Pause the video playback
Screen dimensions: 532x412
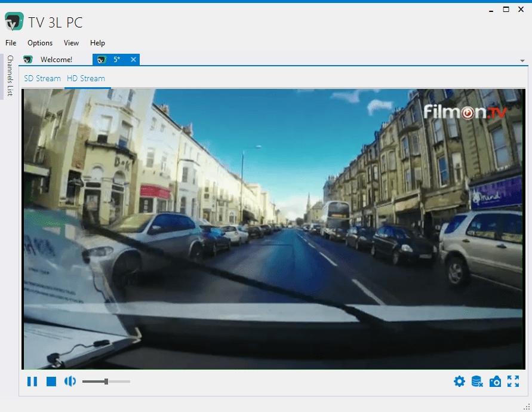pos(32,382)
